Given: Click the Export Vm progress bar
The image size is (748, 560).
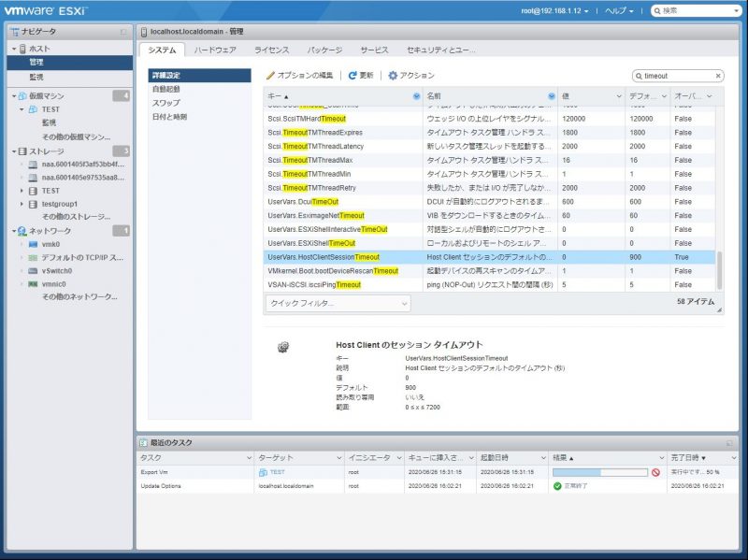Looking at the screenshot, I should [x=600, y=472].
